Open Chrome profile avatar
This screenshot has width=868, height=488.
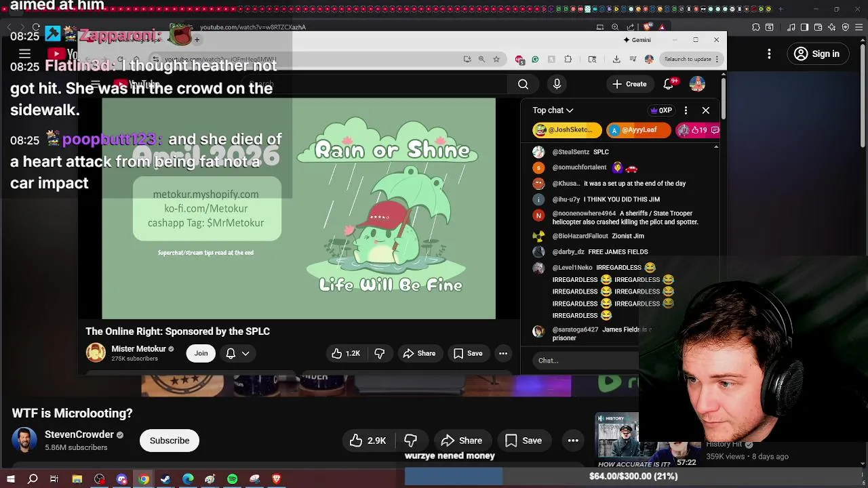pyautogui.click(x=649, y=59)
